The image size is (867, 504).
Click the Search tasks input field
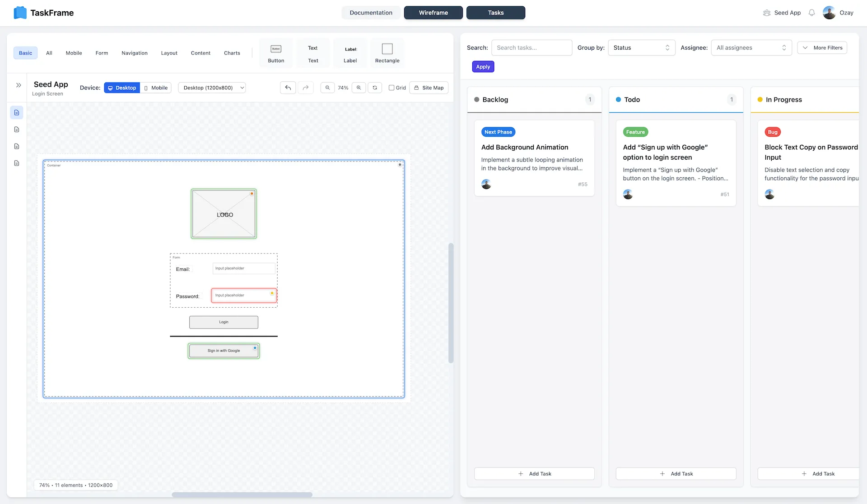531,47
